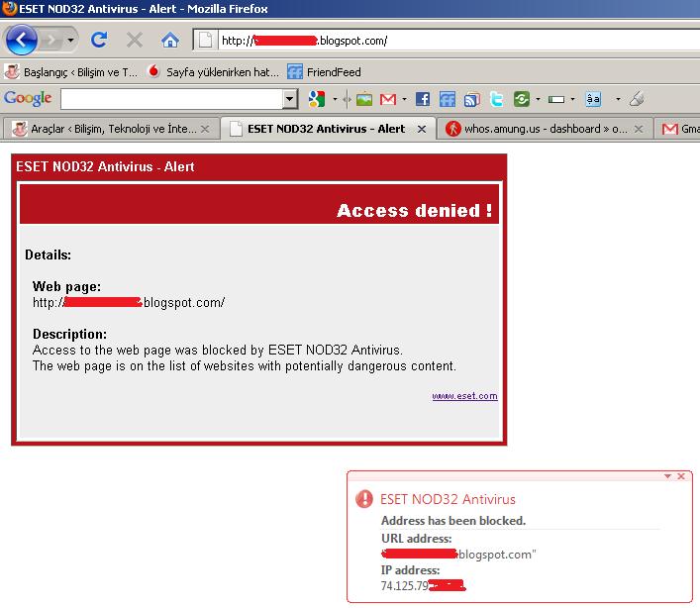Click the translate 'aa' toolbar icon
This screenshot has width=700, height=608.
point(593,99)
